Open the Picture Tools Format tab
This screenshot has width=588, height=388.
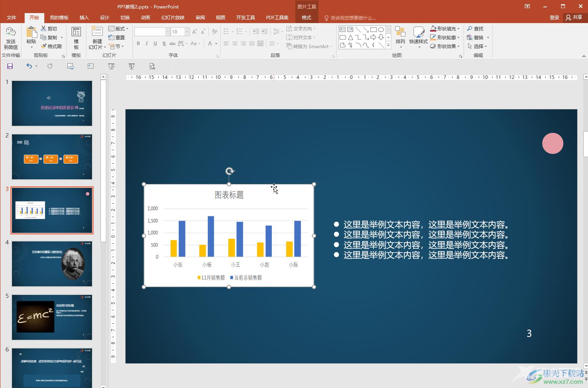(x=307, y=18)
